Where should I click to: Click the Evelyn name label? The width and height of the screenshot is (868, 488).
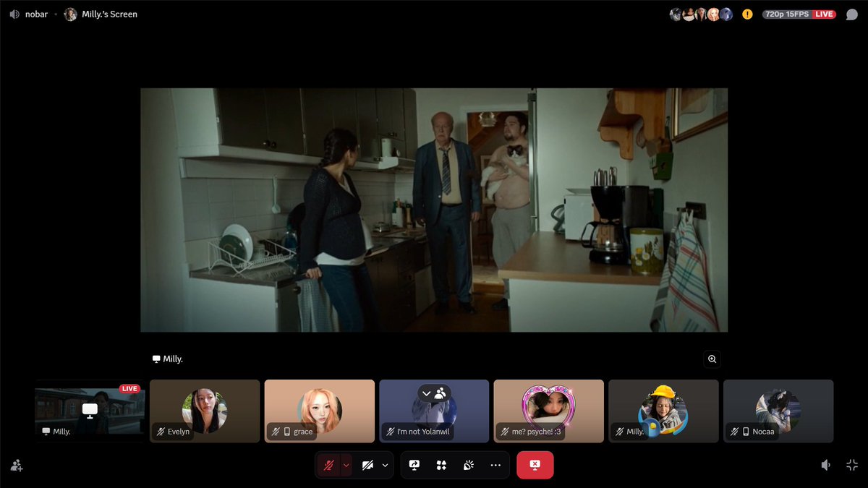pos(179,432)
